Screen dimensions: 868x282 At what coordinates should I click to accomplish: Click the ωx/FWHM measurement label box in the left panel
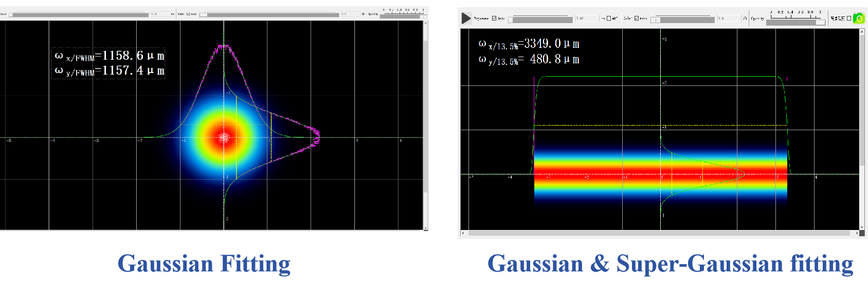(109, 63)
